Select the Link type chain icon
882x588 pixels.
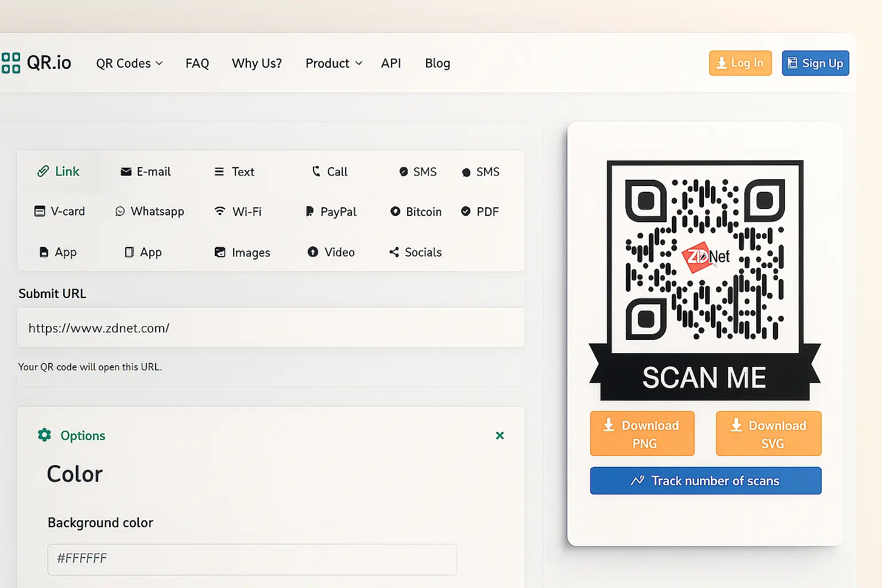[43, 171]
